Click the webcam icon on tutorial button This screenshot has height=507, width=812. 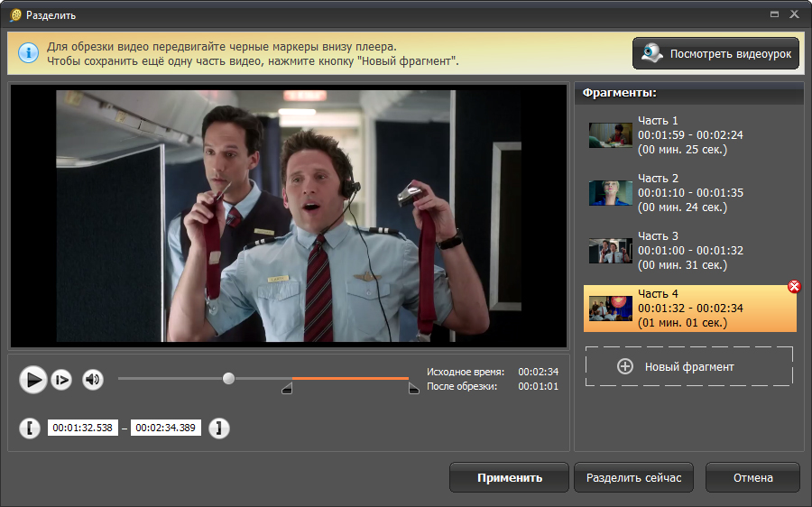pyautogui.click(x=652, y=53)
